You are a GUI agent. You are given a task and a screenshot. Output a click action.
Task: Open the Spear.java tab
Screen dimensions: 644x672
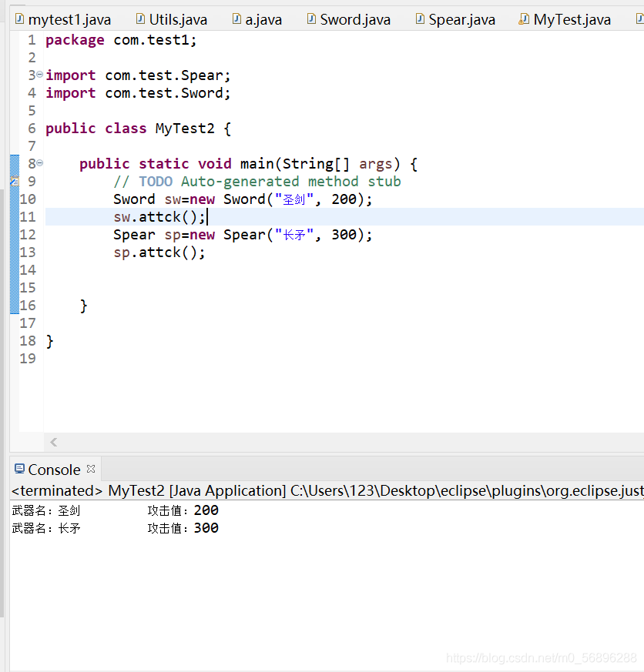pyautogui.click(x=455, y=19)
